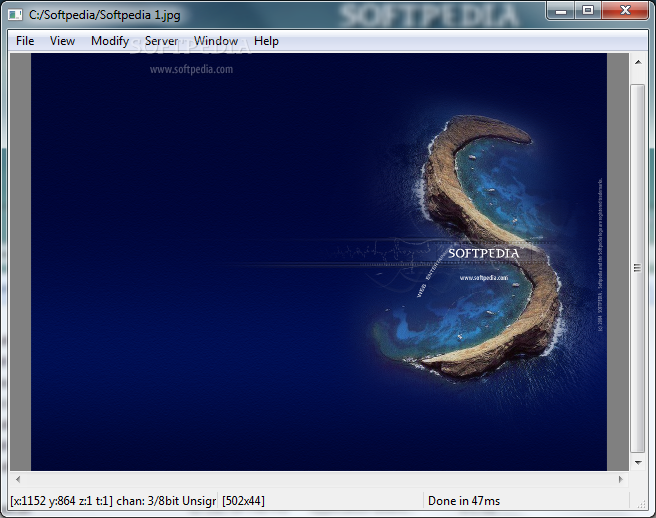Viewport: 656px width, 518px height.
Task: Click the vertical scrollbar down arrow
Action: pyautogui.click(x=638, y=463)
